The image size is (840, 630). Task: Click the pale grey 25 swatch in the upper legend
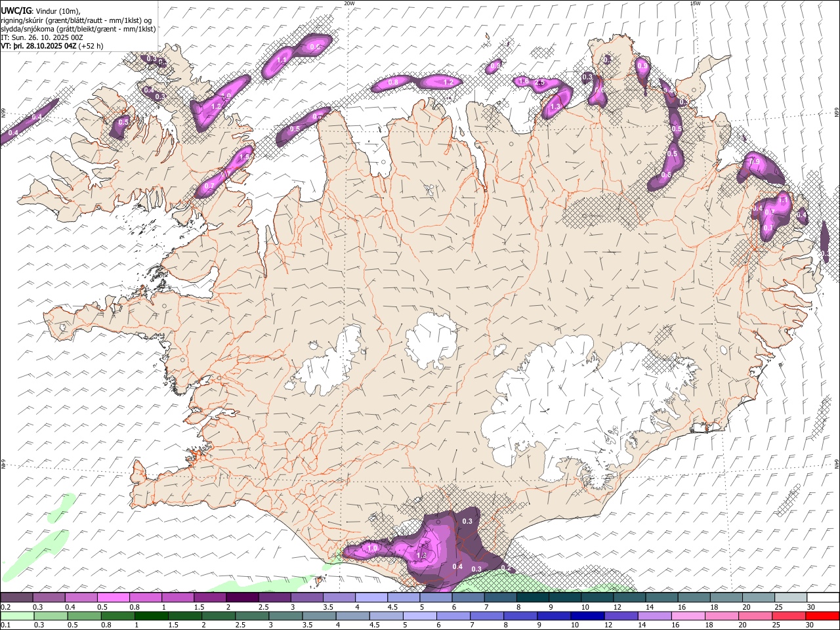[790, 597]
